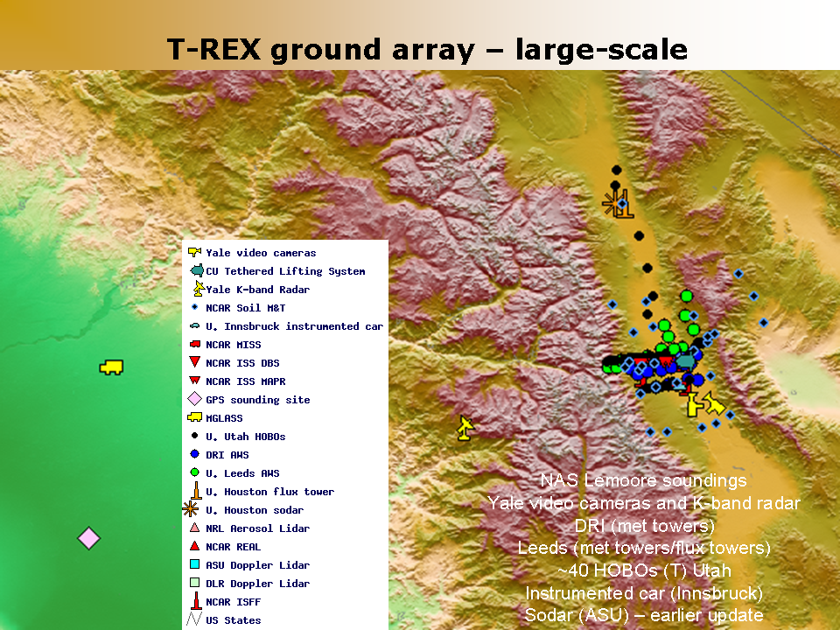Screen dimensions: 840x630
Task: Click the NCAR ISS DBS red triangle legend icon
Action: click(195, 361)
